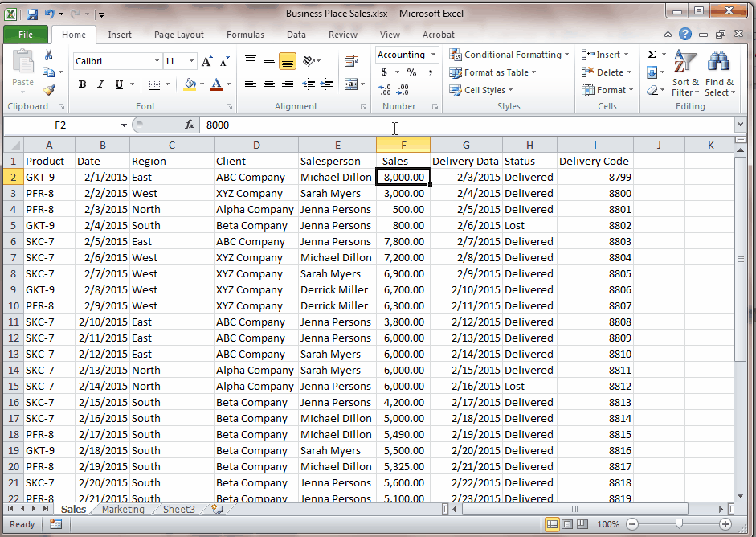
Task: Open the Name Box dropdown arrow
Action: tap(124, 125)
